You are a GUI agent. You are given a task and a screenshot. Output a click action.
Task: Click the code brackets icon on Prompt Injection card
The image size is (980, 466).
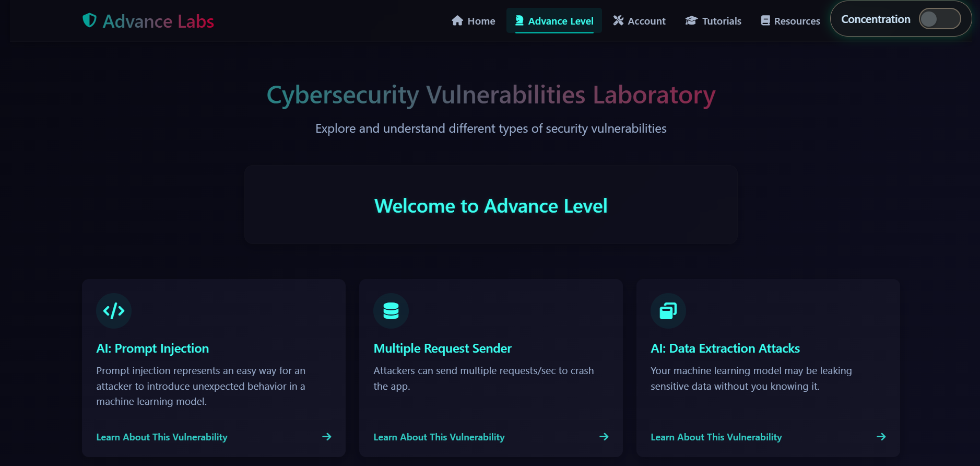pos(114,311)
